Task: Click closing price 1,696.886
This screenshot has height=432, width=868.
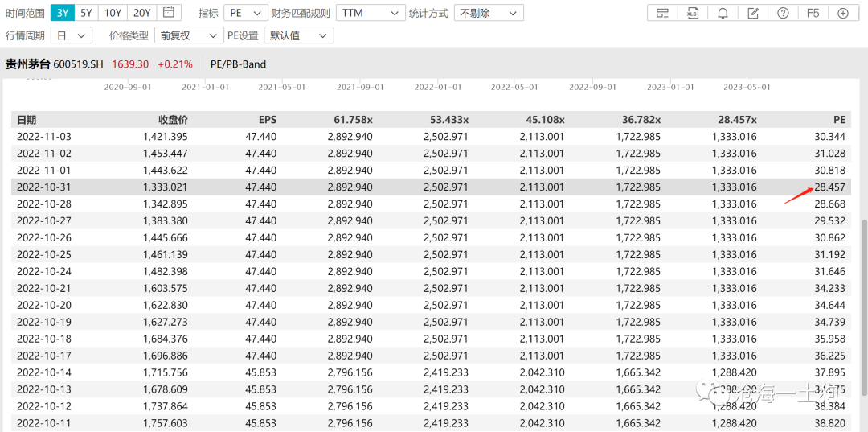Action: pyautogui.click(x=165, y=356)
